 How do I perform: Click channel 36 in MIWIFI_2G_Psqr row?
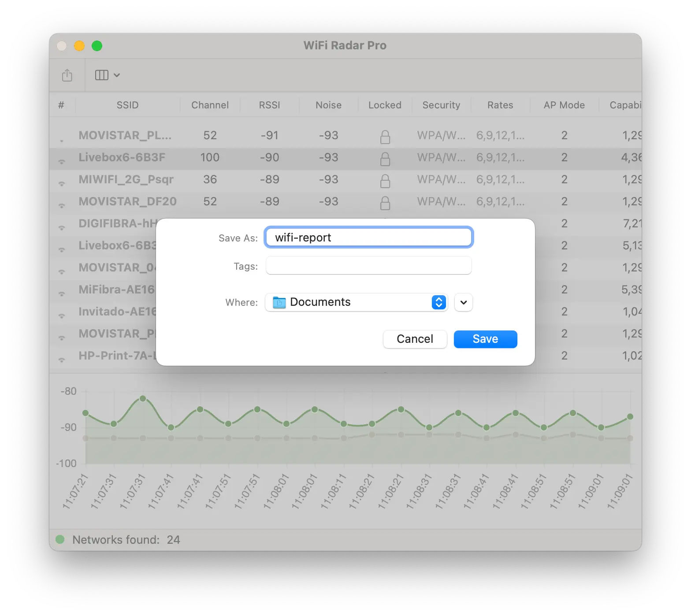click(x=210, y=179)
